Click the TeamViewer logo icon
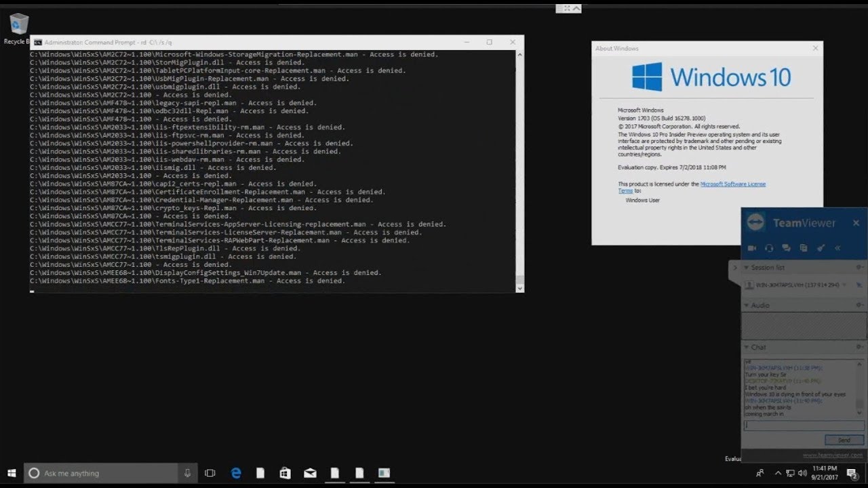Image resolution: width=868 pixels, height=488 pixels. click(x=755, y=222)
